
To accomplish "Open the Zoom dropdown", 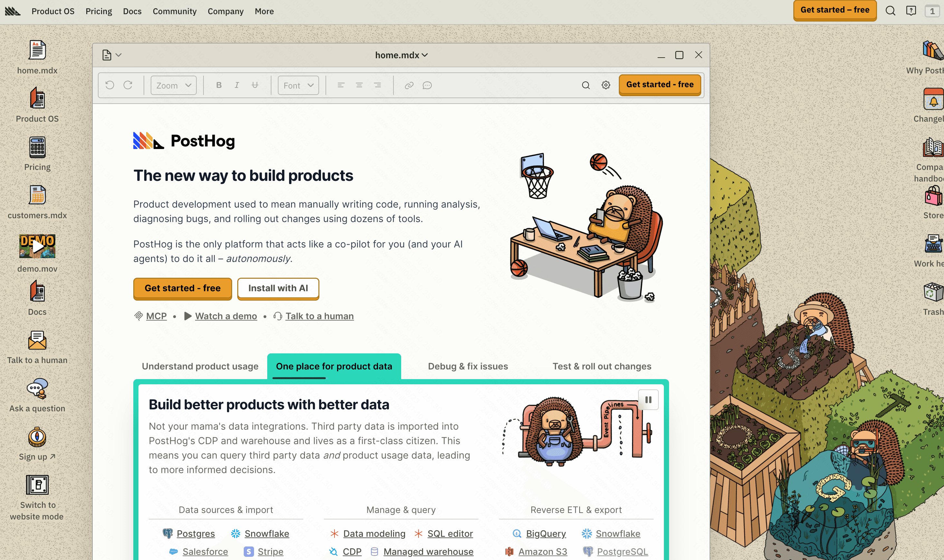I will 174,85.
